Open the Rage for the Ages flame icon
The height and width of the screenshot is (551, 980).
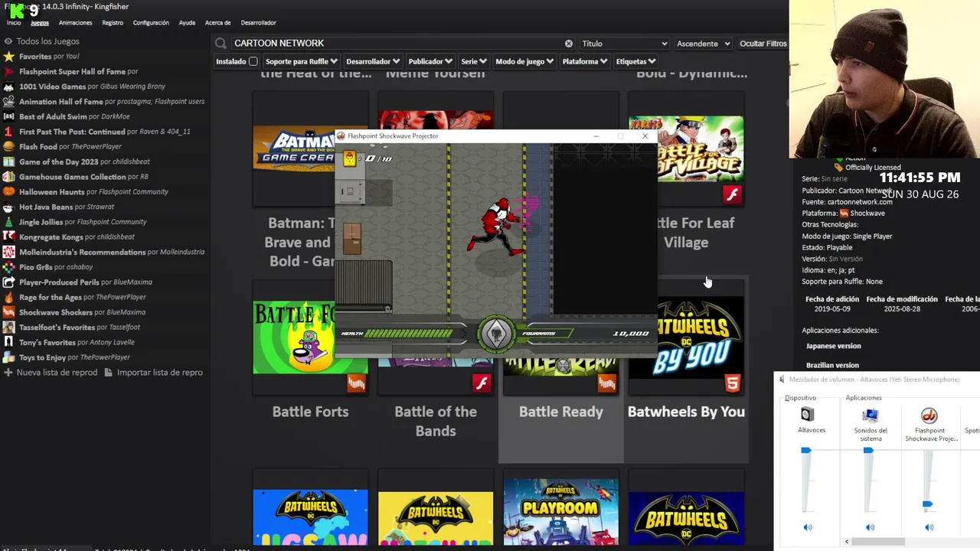[x=8, y=297]
